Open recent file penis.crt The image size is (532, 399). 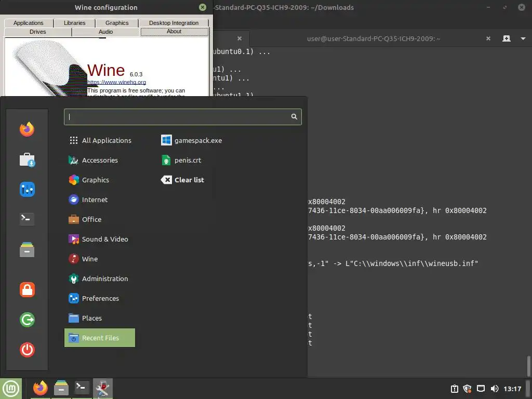(181, 160)
